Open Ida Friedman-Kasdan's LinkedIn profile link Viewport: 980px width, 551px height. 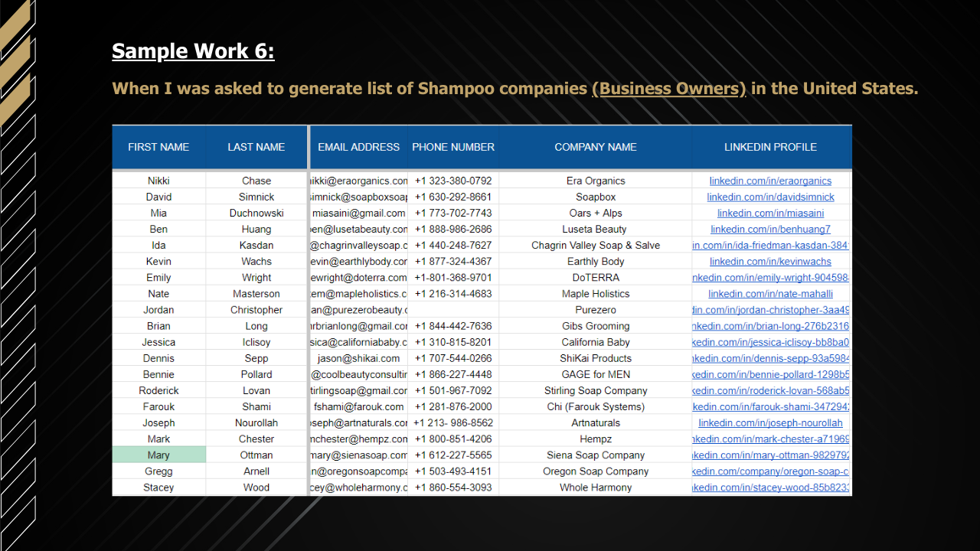(771, 246)
